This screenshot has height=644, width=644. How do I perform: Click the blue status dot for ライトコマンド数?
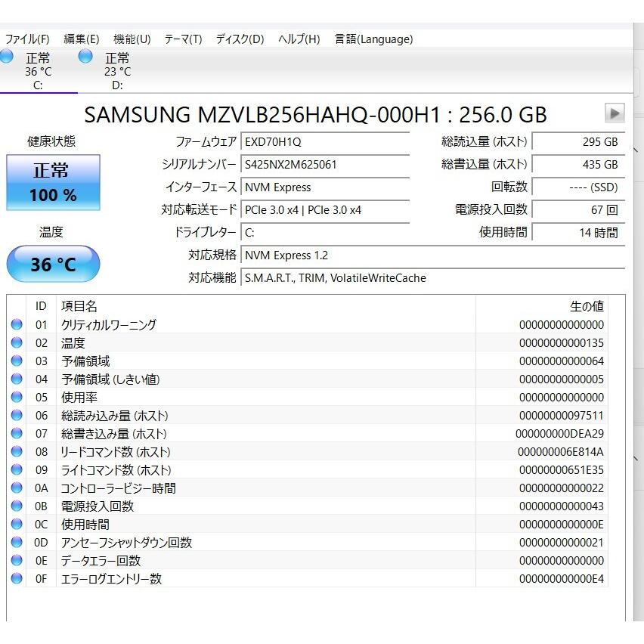tap(17, 469)
